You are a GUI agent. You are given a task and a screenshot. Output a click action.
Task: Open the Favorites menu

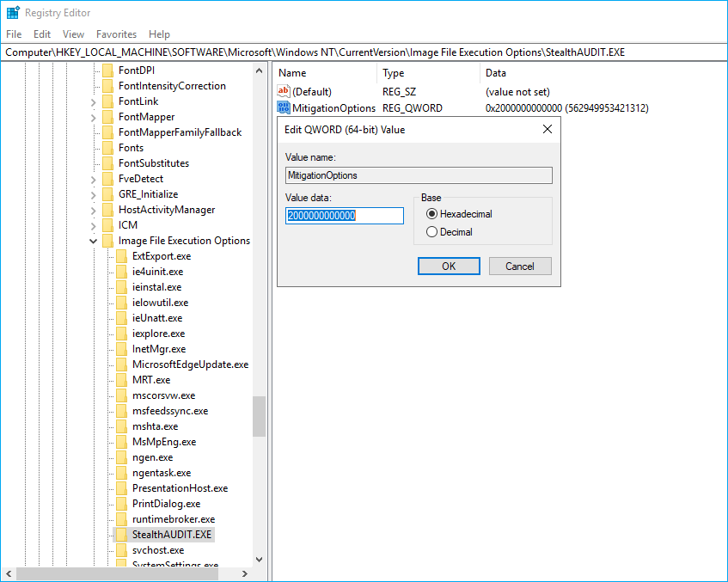[116, 34]
